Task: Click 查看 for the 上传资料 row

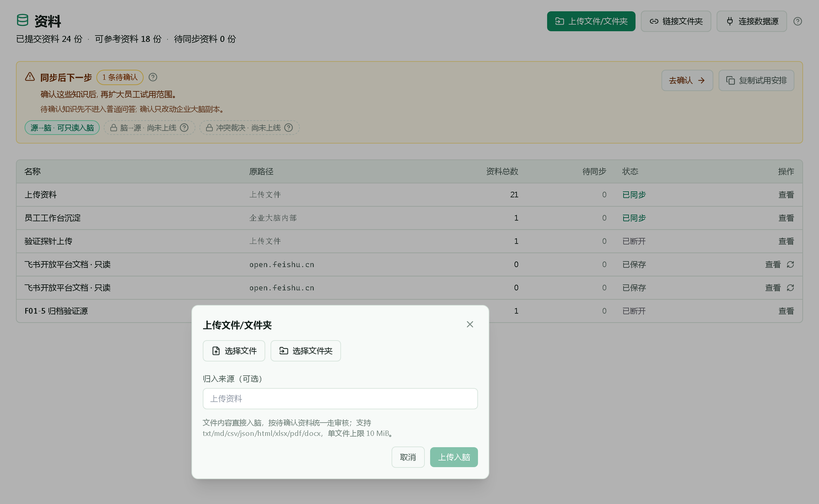Action: point(786,195)
